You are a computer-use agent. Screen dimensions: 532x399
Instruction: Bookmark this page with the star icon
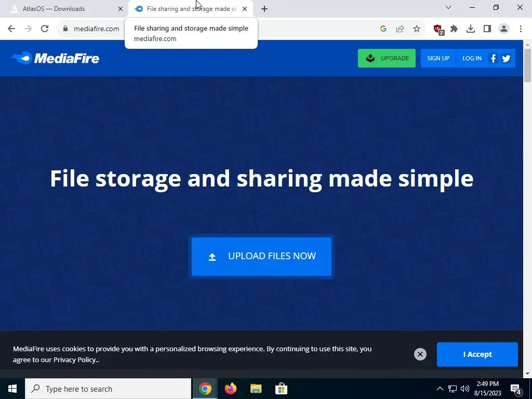coord(417,29)
